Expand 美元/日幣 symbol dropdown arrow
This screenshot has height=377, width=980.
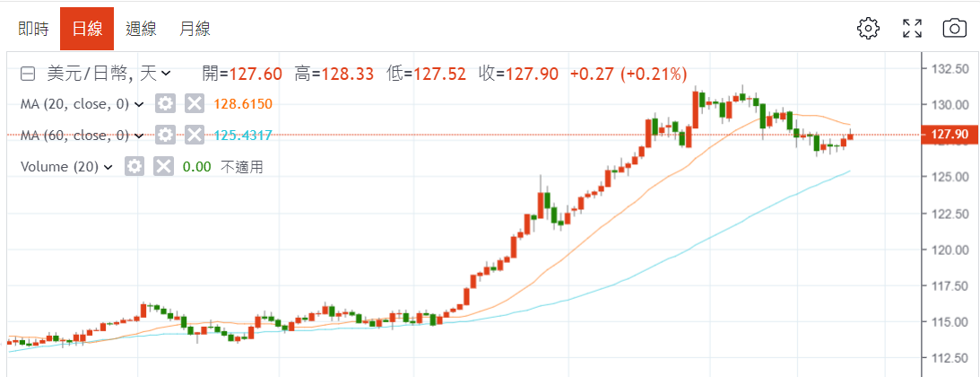point(166,74)
